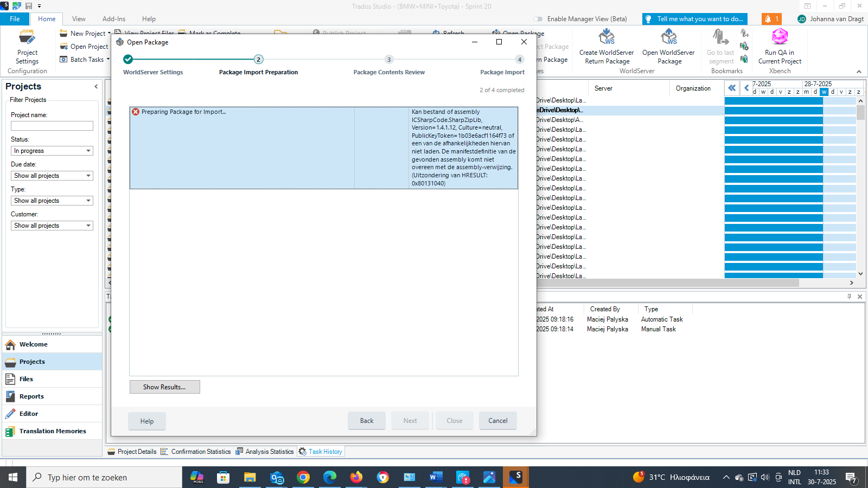Go to the Files view
The image size is (868, 488).
tap(52, 379)
